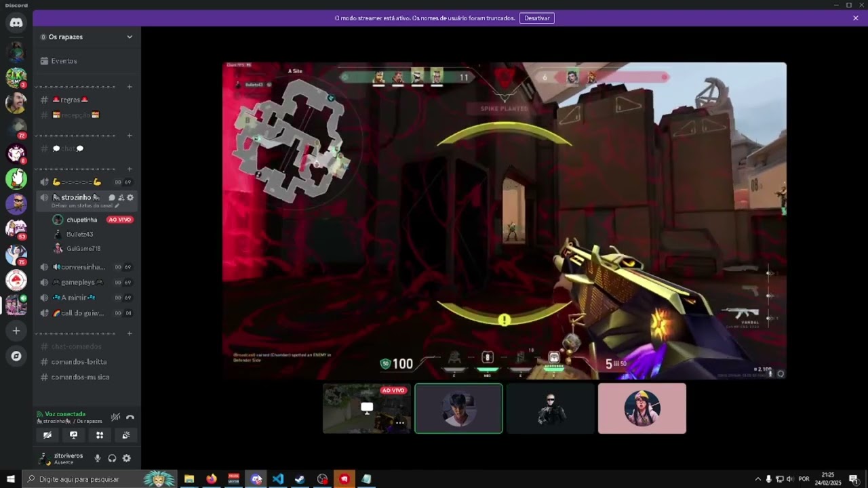Open Visual Studio Code from taskbar

[x=278, y=479]
